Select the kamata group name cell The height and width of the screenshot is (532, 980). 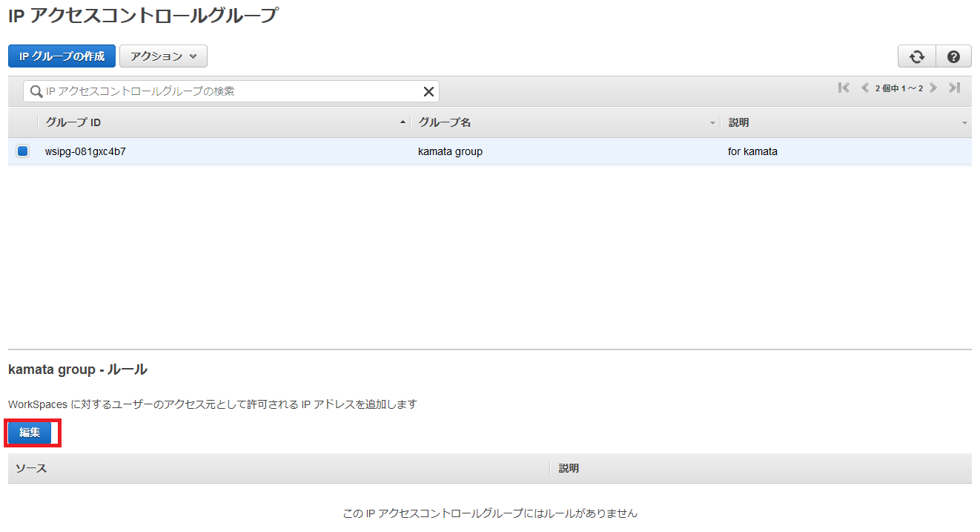point(450,151)
